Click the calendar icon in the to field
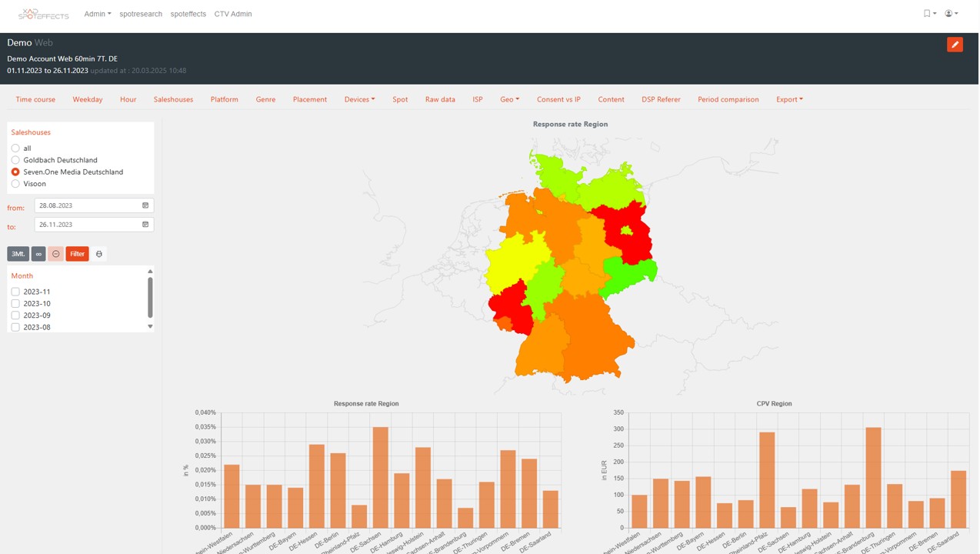The image size is (980, 554). 145,225
